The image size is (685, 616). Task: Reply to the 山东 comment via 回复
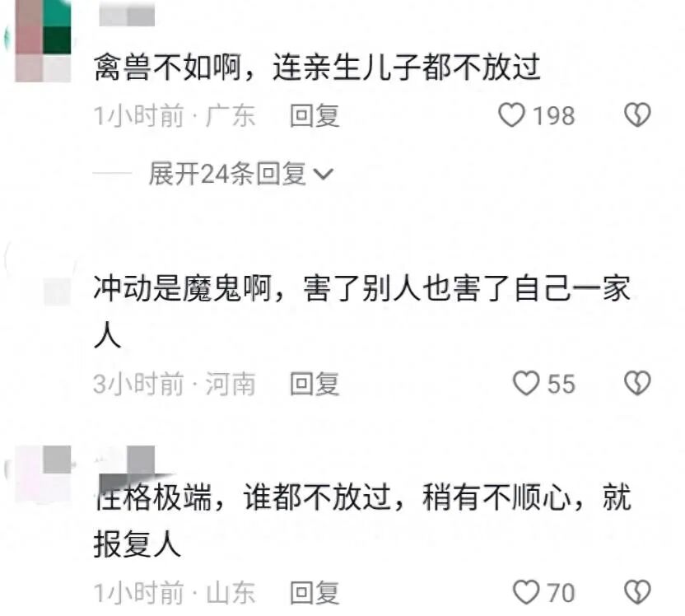pos(315,592)
